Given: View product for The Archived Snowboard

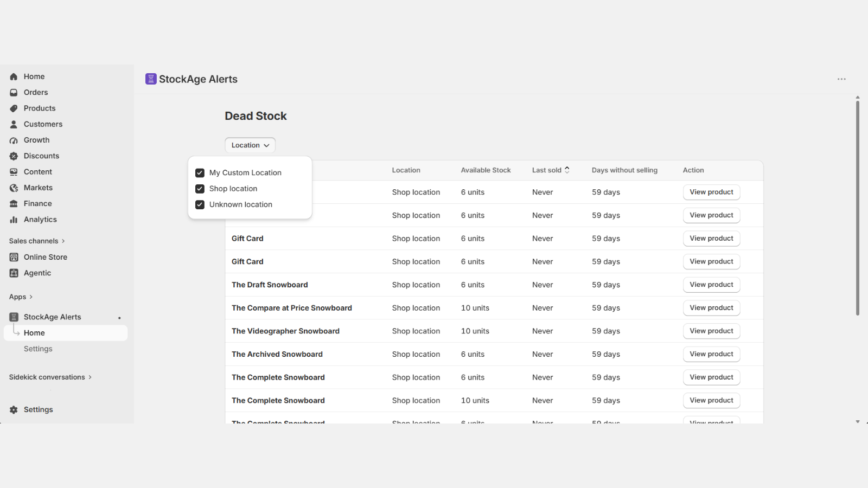Looking at the screenshot, I should tap(711, 354).
